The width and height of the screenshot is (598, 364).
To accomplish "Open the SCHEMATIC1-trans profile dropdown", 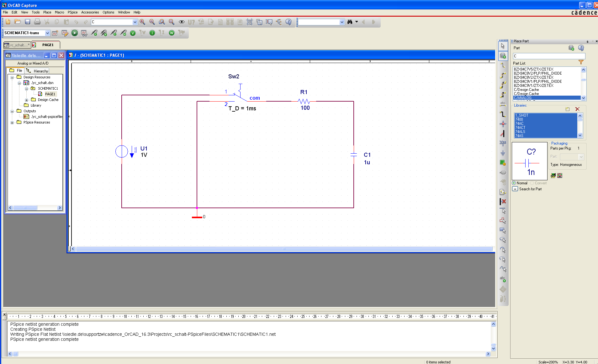I will coord(47,33).
